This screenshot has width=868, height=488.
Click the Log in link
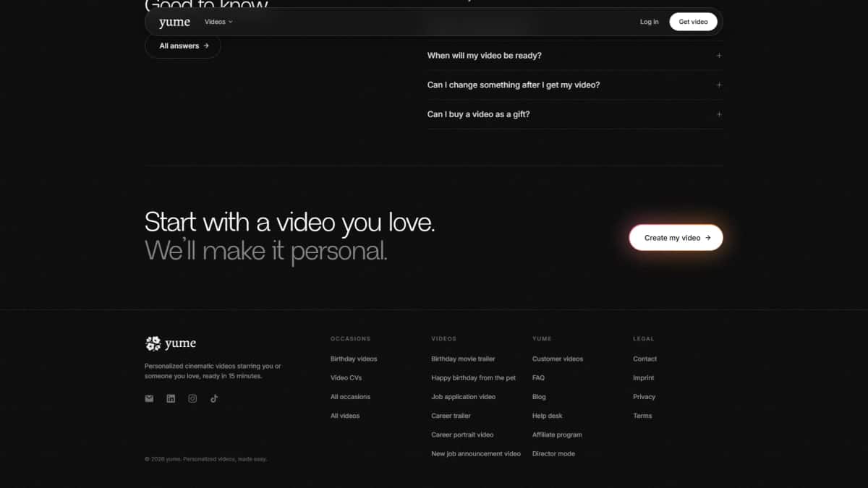pos(650,22)
